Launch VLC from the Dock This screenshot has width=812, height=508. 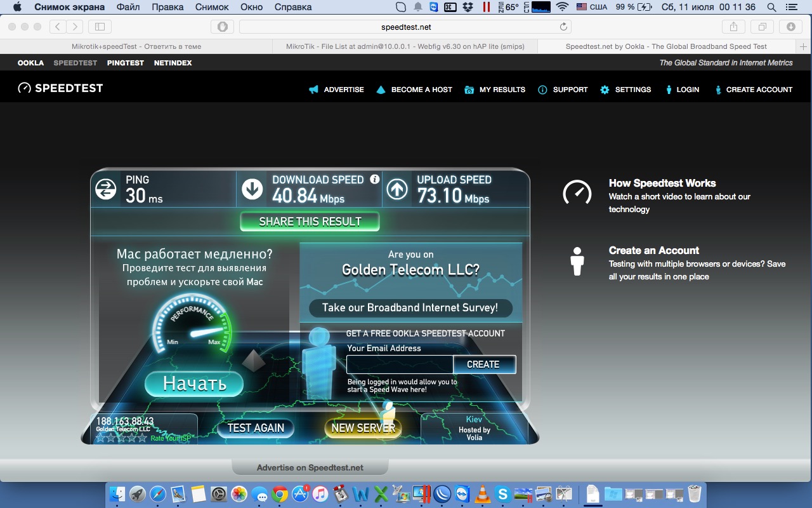coord(483,493)
